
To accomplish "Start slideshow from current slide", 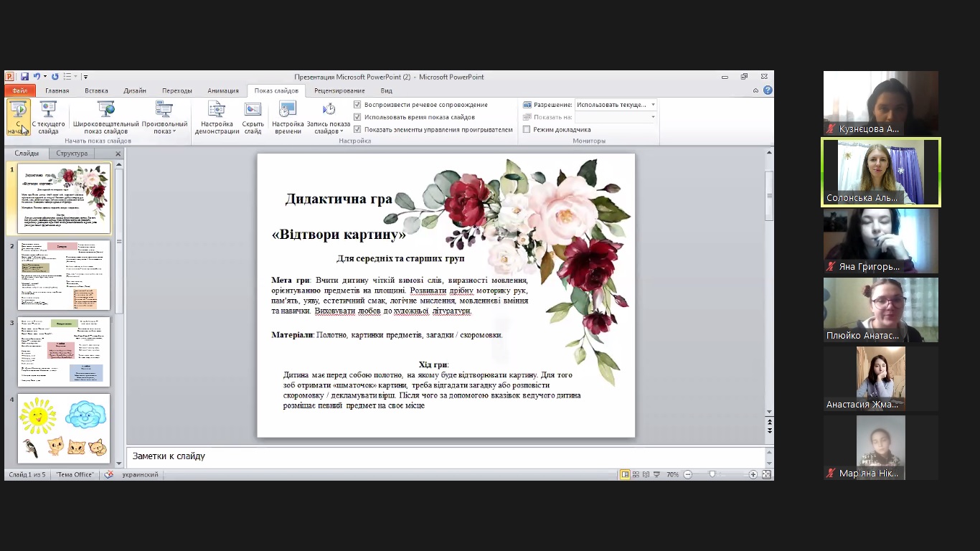I will coord(48,117).
